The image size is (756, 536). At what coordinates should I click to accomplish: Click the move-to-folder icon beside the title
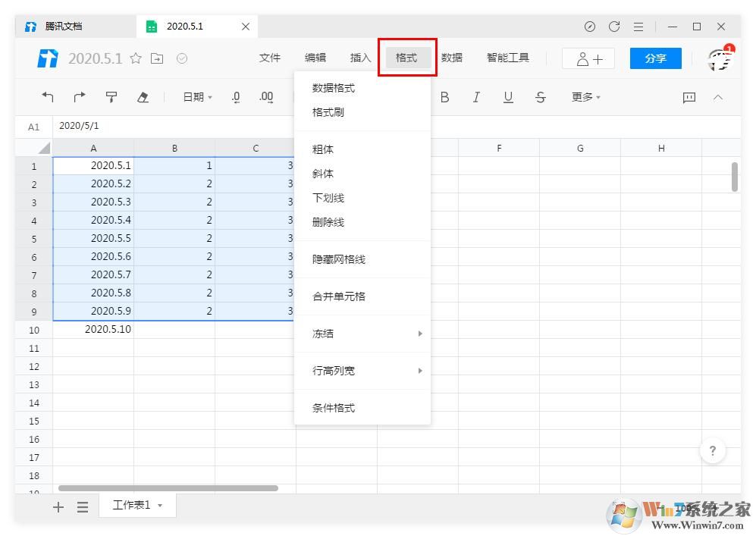[x=157, y=58]
